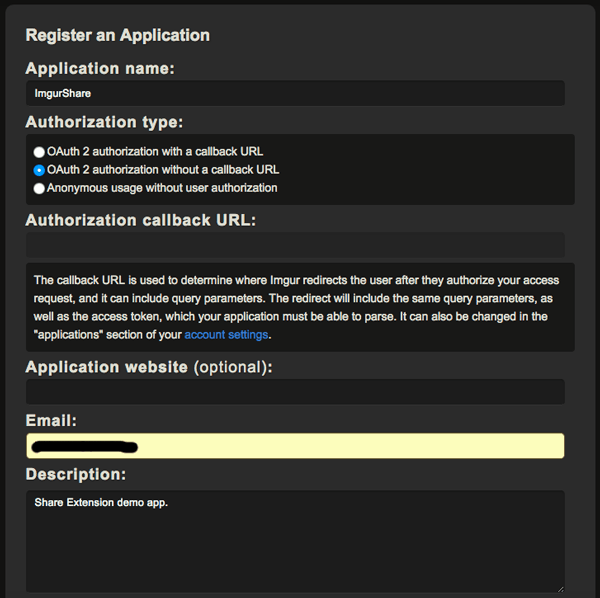The height and width of the screenshot is (598, 600).
Task: Select Anonymous usage without user authorization radio
Action: pyautogui.click(x=39, y=188)
